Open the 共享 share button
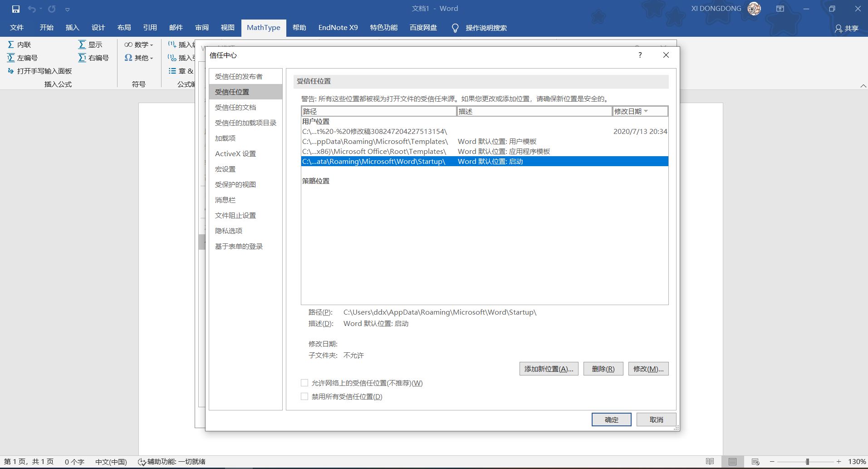The width and height of the screenshot is (868, 469). pos(847,28)
